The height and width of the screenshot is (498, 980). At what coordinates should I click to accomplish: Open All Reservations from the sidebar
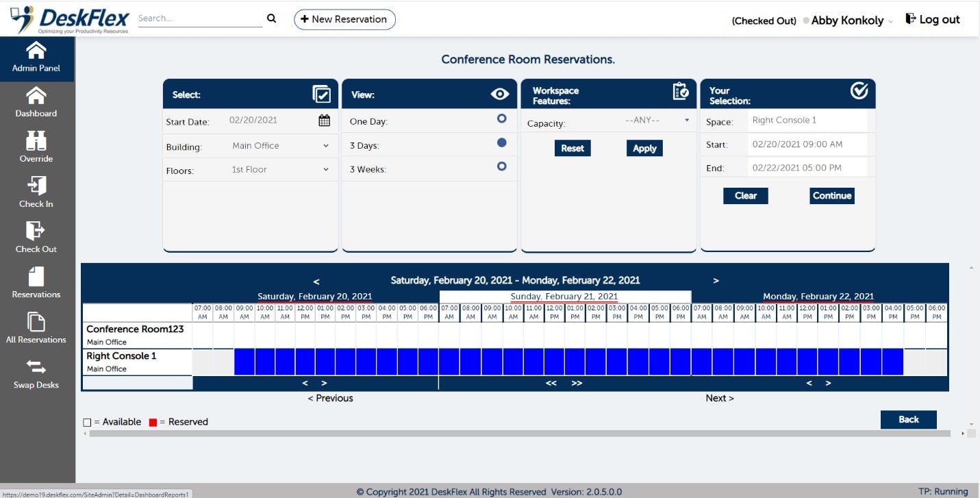click(36, 323)
